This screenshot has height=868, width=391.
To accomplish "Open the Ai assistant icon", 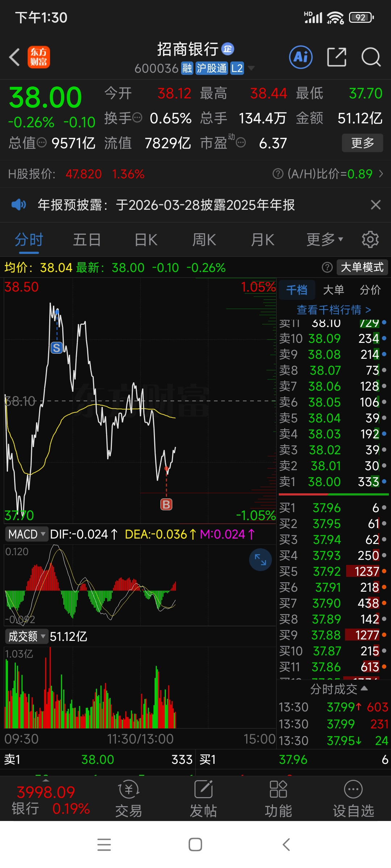I will point(300,57).
